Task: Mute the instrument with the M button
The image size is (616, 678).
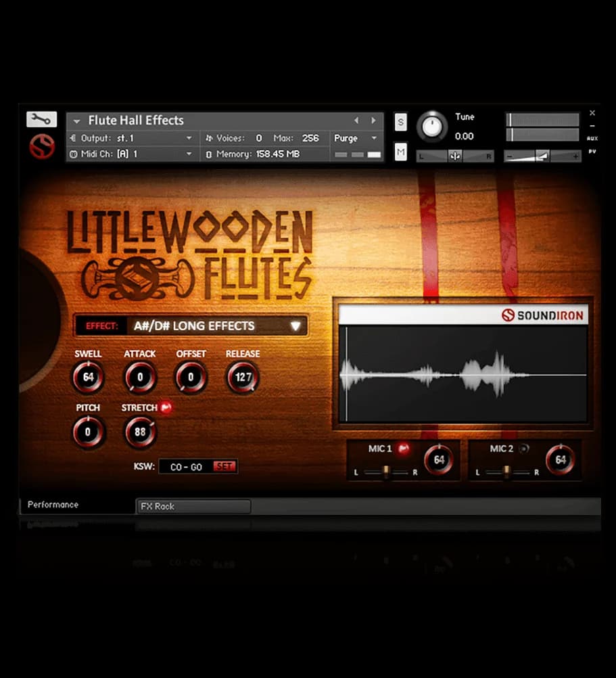Action: [400, 152]
